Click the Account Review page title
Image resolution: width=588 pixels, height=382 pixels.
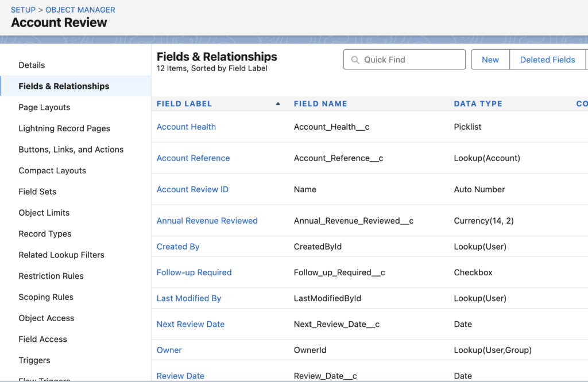pyautogui.click(x=59, y=22)
